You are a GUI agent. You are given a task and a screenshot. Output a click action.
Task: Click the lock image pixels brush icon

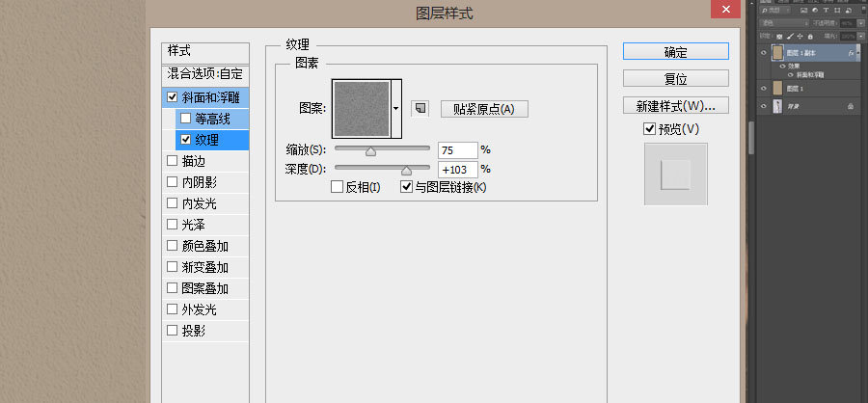click(x=790, y=36)
